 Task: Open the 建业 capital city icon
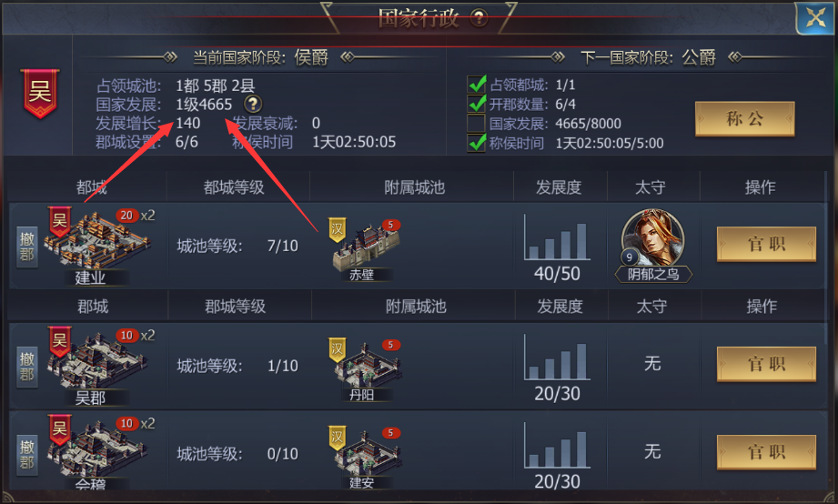pos(97,242)
